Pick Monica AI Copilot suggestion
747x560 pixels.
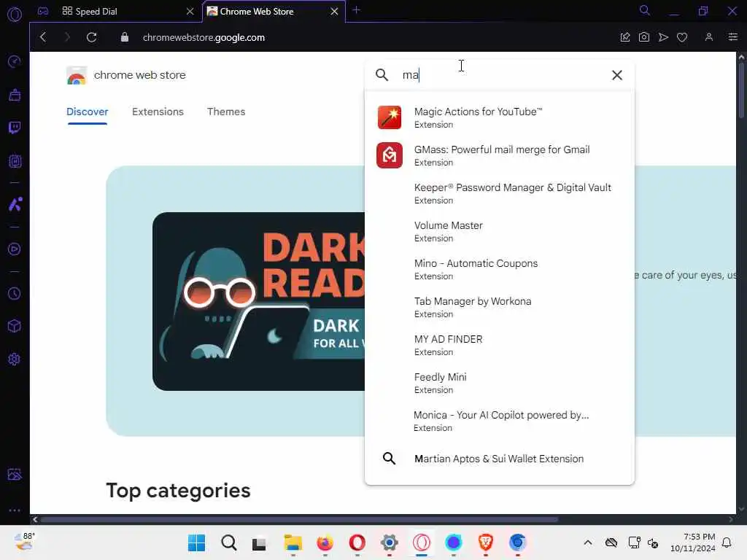(499, 421)
